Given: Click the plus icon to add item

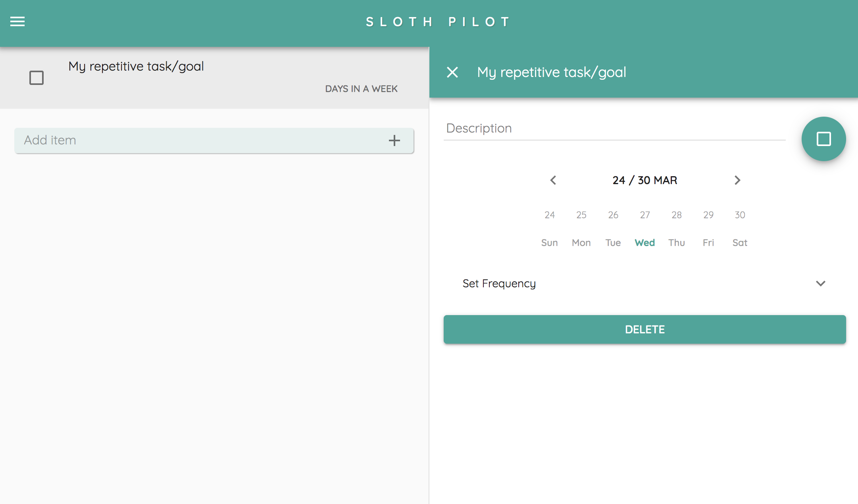Looking at the screenshot, I should 394,140.
